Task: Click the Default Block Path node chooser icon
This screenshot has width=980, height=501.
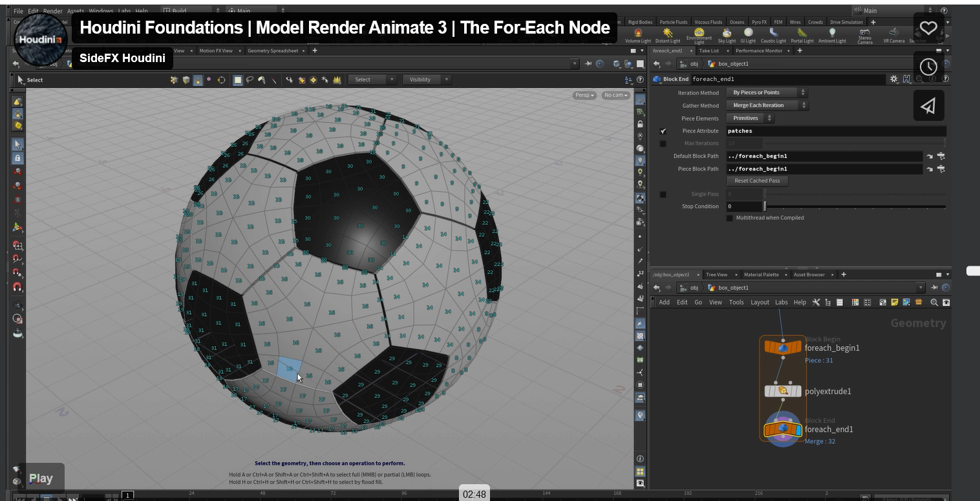Action: coord(941,156)
